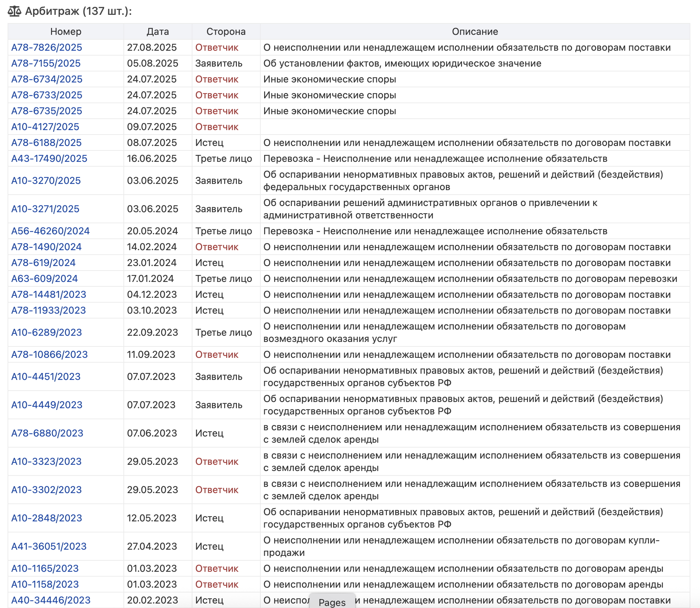Open case link A78-7155/2025

tap(46, 63)
